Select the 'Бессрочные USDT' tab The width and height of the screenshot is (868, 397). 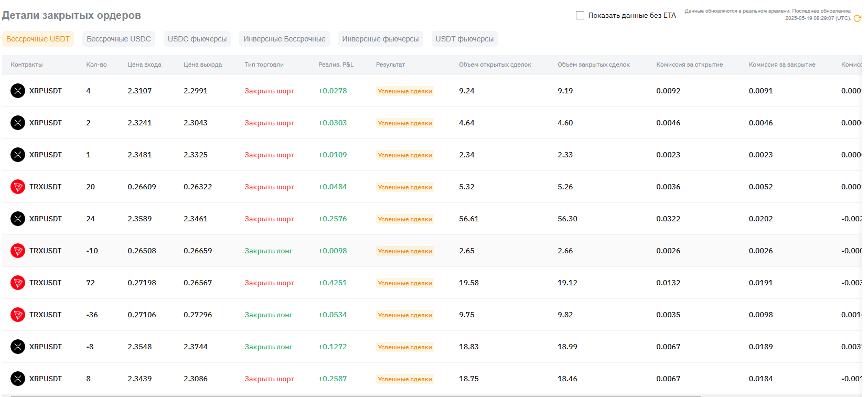38,39
